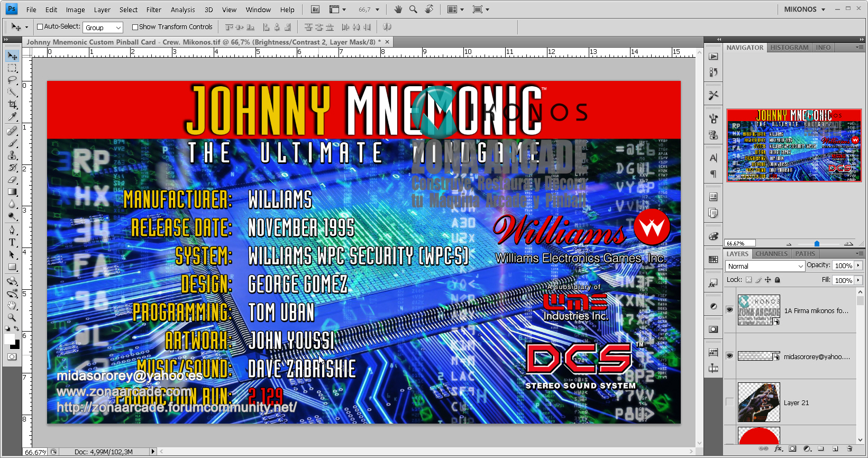868x458 pixels.
Task: Select the Rectangular Marquee tool
Action: click(12, 68)
